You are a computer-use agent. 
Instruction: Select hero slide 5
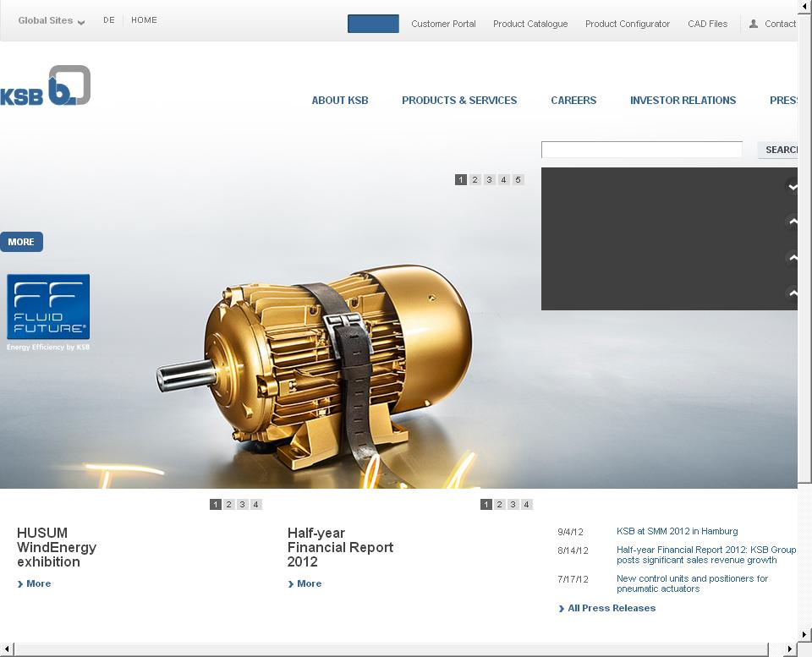click(518, 179)
